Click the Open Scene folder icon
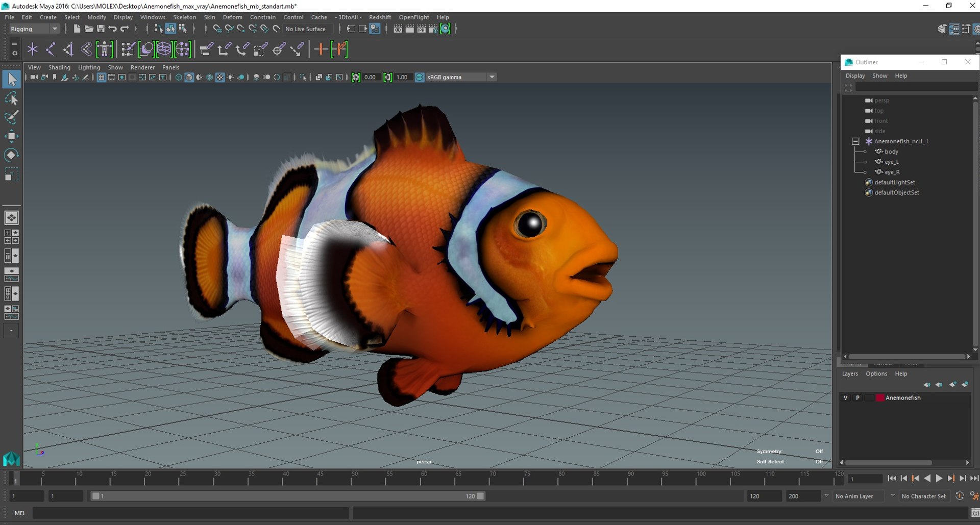 point(88,29)
